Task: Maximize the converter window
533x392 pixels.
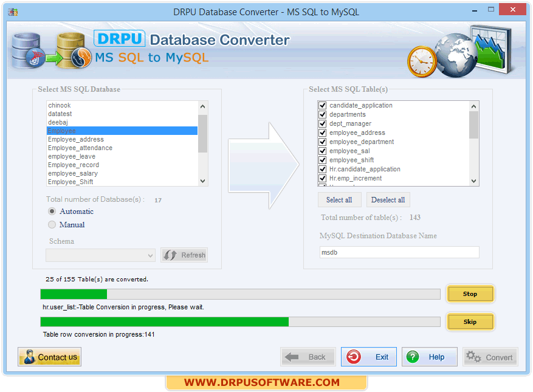Action: click(x=491, y=10)
